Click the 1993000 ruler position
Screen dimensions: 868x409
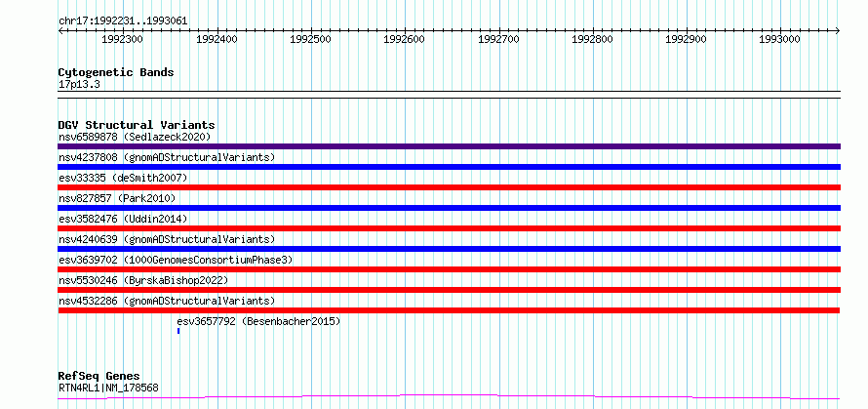point(779,39)
